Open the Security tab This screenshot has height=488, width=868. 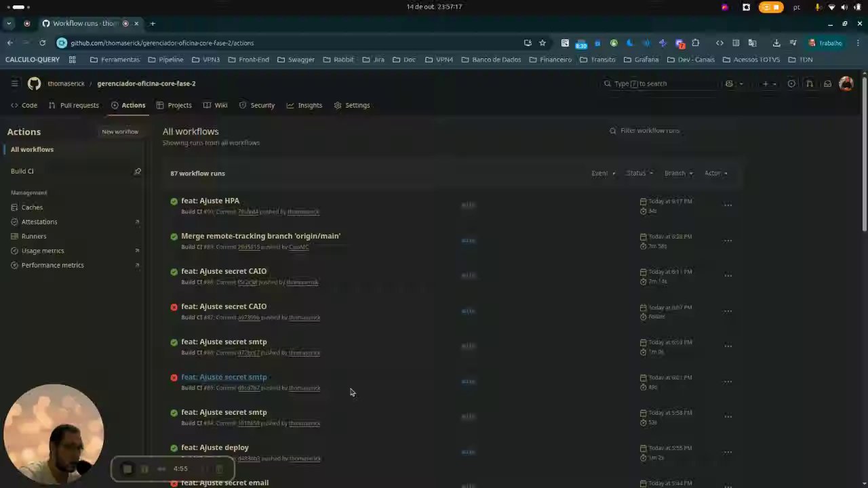pos(257,105)
